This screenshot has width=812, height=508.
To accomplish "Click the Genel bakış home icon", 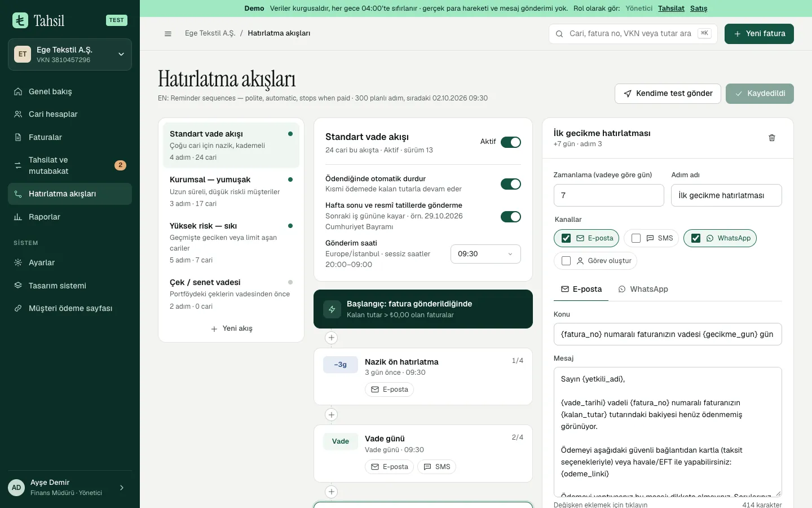I will tap(18, 91).
